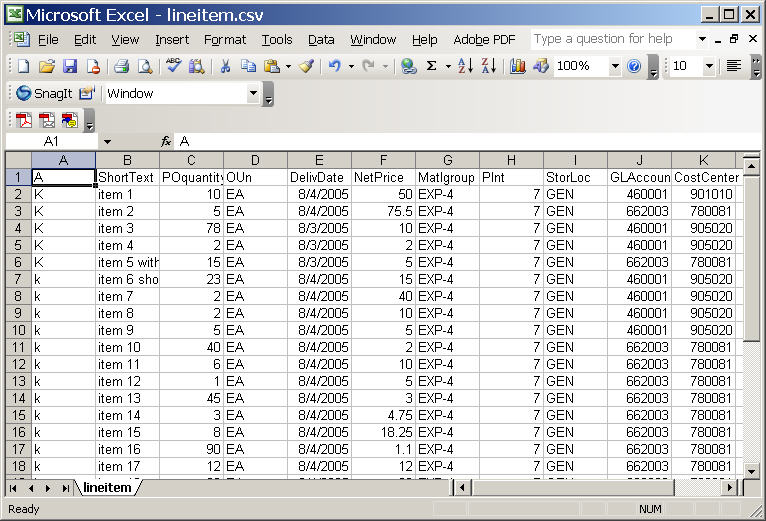This screenshot has height=521, width=766.
Task: Open the Data menu
Action: point(321,39)
